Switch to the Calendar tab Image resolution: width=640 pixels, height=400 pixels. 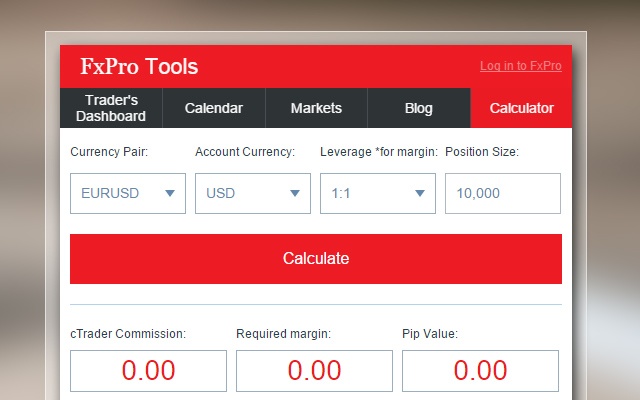[x=214, y=108]
